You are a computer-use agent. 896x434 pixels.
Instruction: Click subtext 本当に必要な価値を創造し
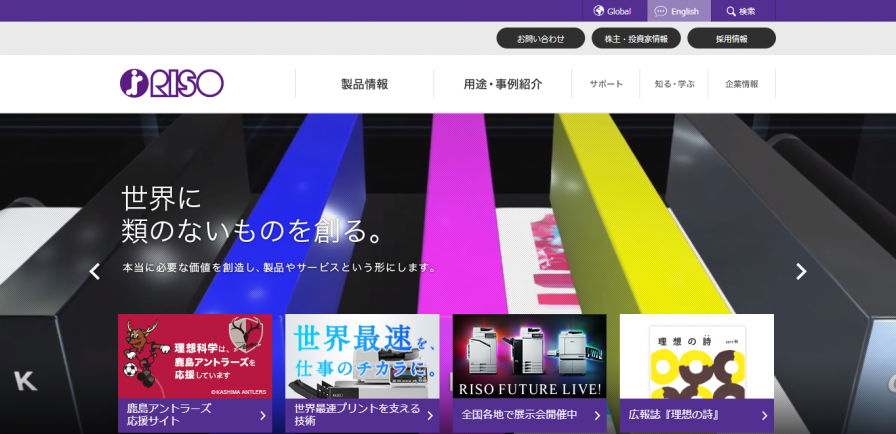point(279,267)
